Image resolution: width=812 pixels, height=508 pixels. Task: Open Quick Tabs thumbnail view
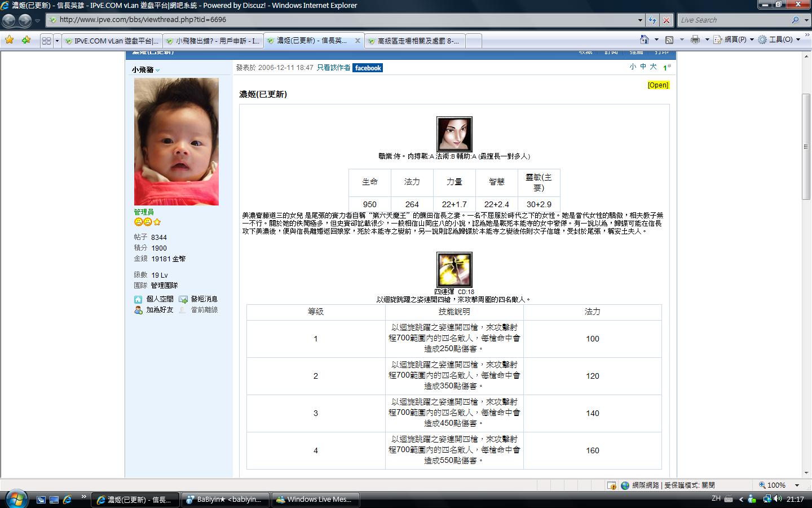pos(46,41)
